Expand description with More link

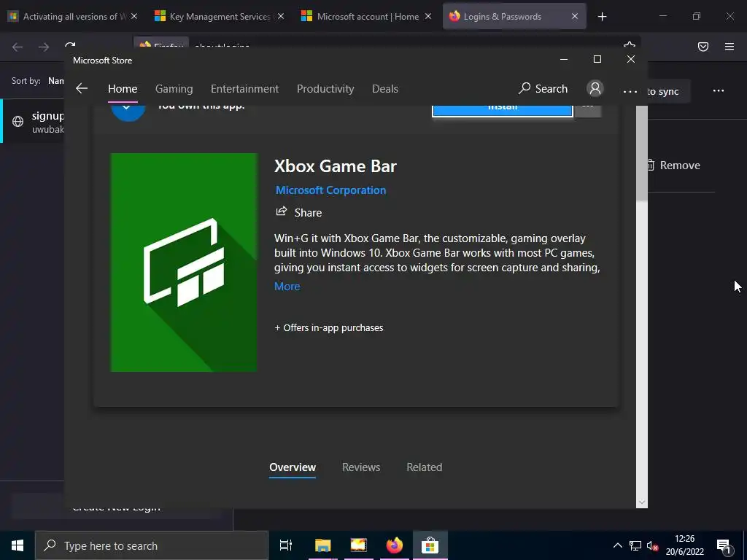pos(287,286)
